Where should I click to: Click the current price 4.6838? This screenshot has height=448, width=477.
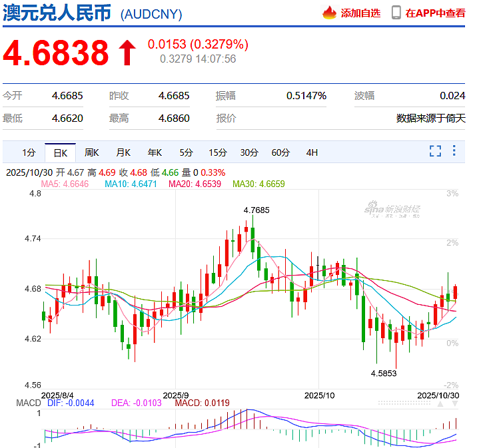tap(56, 53)
